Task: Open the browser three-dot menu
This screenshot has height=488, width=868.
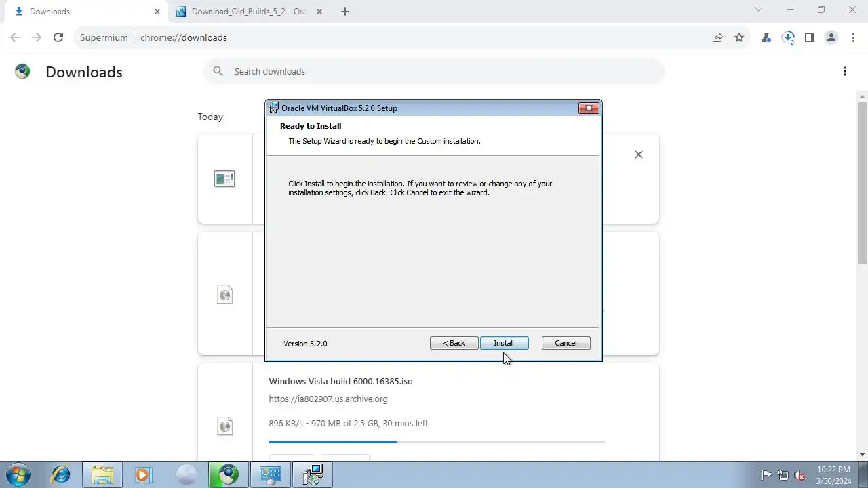Action: pos(853,37)
